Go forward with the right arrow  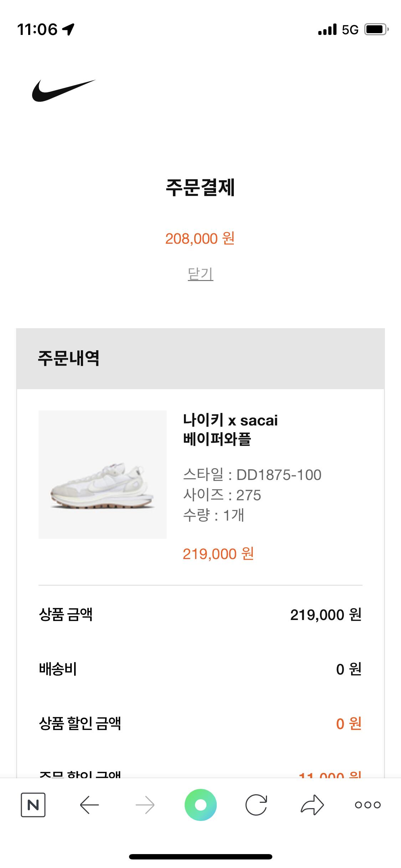[145, 805]
